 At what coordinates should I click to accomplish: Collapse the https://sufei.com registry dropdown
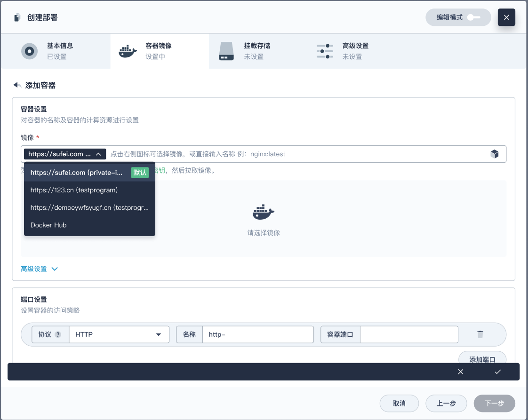coord(65,154)
